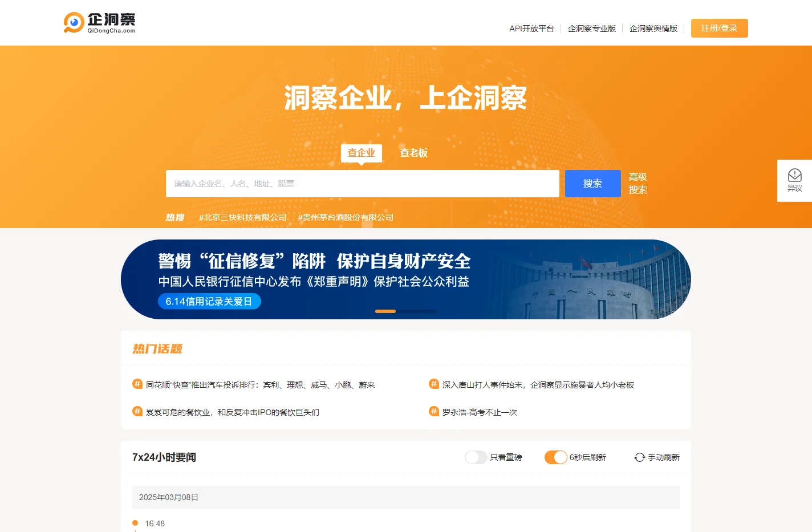
Task: Click hash icon beside 罗永浩 topic
Action: pyautogui.click(x=434, y=411)
